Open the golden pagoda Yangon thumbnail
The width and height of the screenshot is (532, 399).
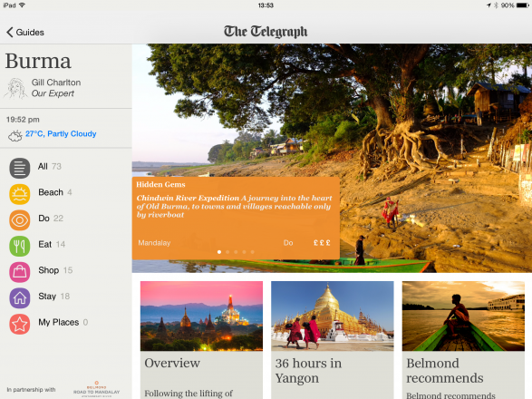point(333,316)
